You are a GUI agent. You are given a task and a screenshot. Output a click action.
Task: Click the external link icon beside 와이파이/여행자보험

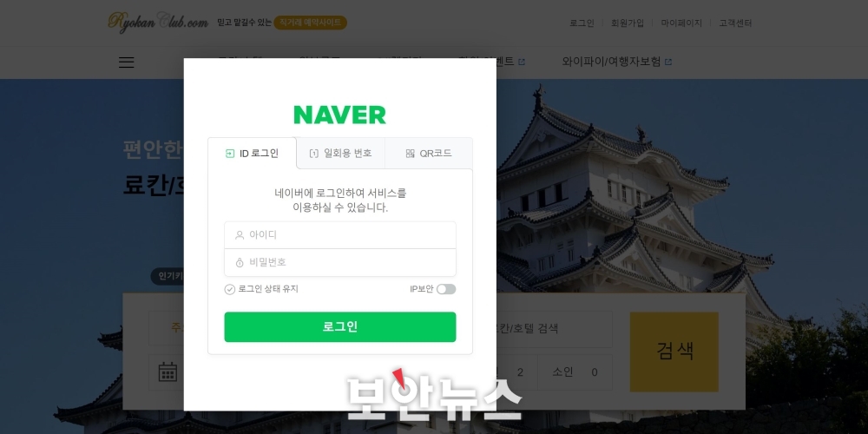pos(668,62)
